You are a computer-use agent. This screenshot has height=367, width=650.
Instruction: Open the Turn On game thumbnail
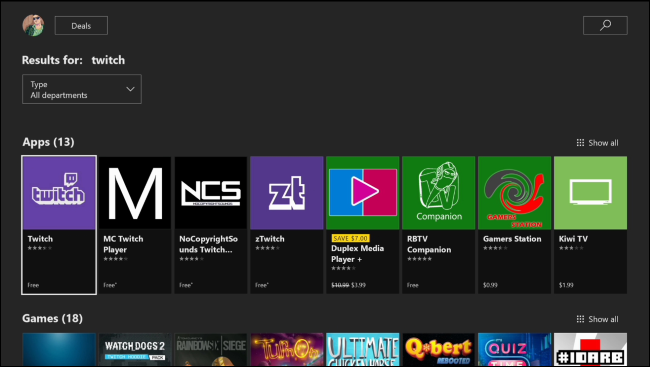[286, 349]
